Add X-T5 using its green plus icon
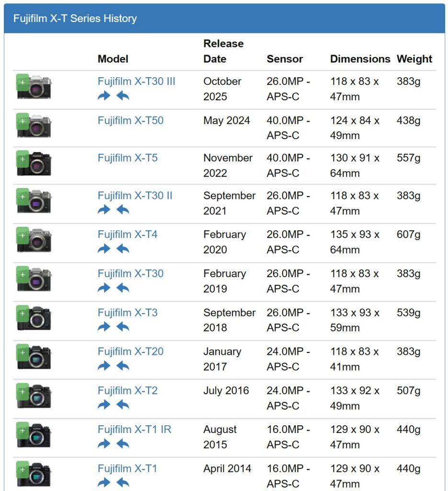The width and height of the screenshot is (448, 491). 23,158
